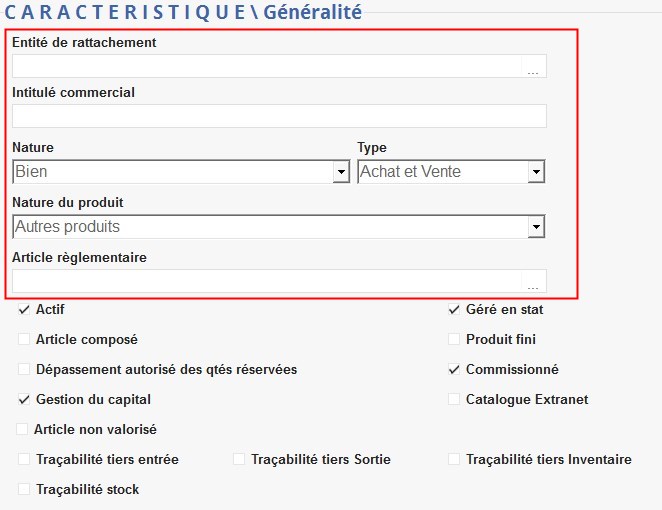Expand the Type dropdown arrow
Screen dimensions: 662x510
coord(537,173)
